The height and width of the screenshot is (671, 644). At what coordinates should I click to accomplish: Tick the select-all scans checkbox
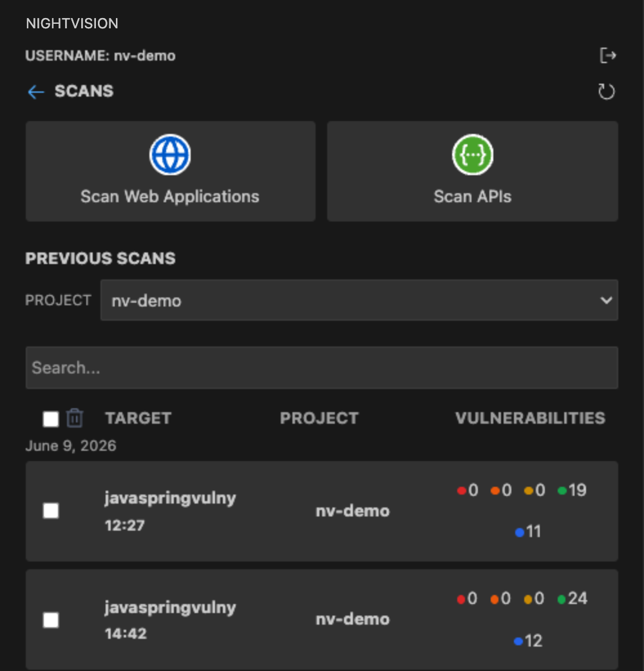point(51,419)
